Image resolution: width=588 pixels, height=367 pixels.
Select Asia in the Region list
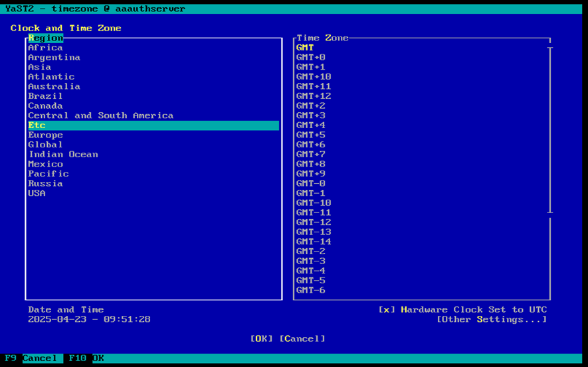(40, 68)
